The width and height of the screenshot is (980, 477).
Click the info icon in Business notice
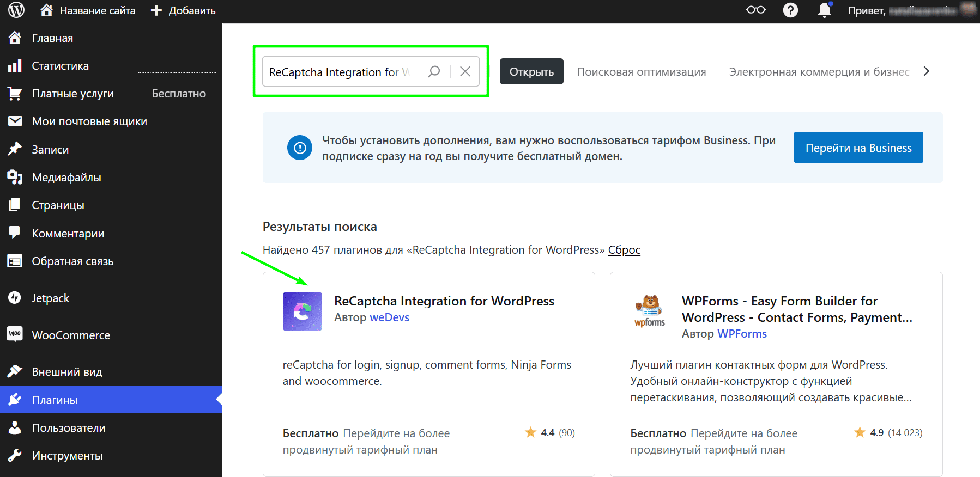pos(300,148)
